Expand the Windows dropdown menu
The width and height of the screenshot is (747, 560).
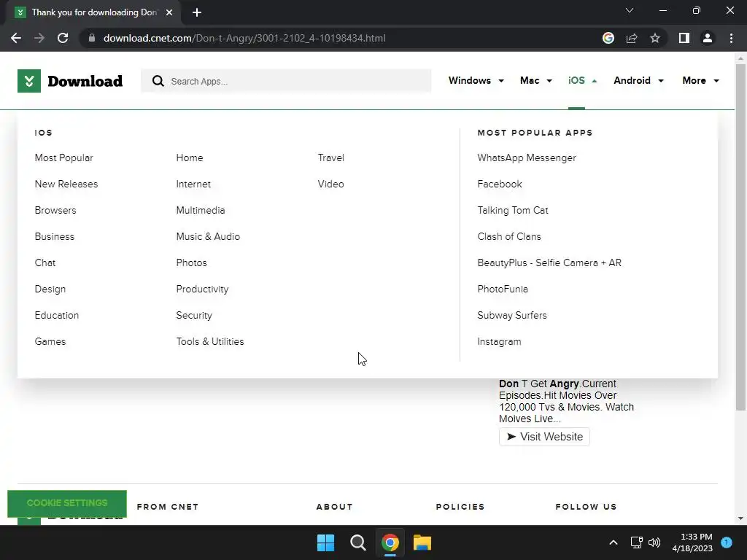click(476, 80)
